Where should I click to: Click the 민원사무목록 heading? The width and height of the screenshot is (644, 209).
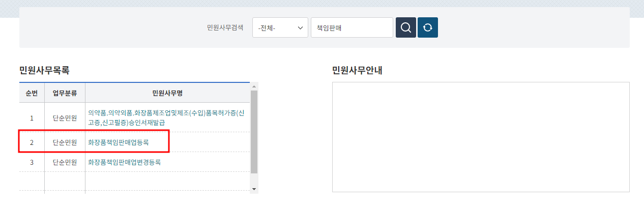[x=44, y=70]
